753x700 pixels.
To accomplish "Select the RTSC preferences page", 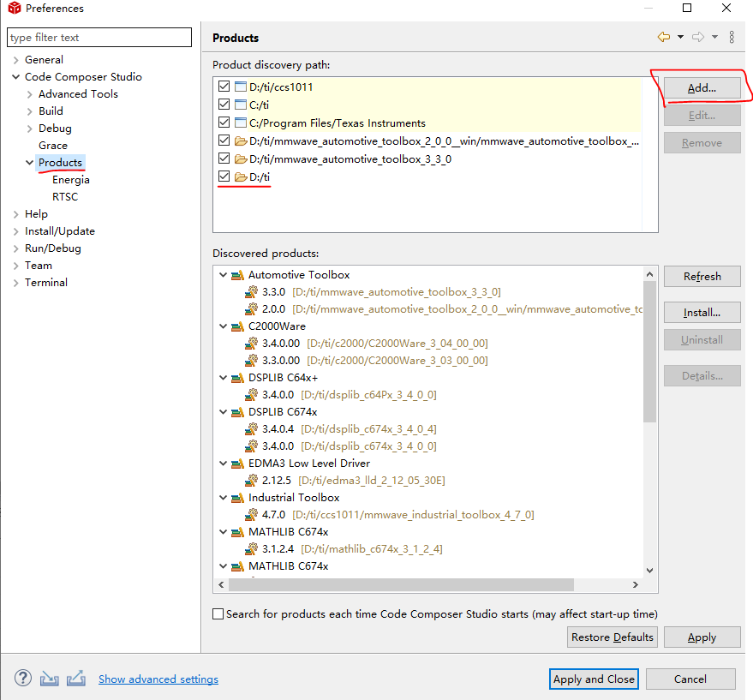I will (65, 197).
